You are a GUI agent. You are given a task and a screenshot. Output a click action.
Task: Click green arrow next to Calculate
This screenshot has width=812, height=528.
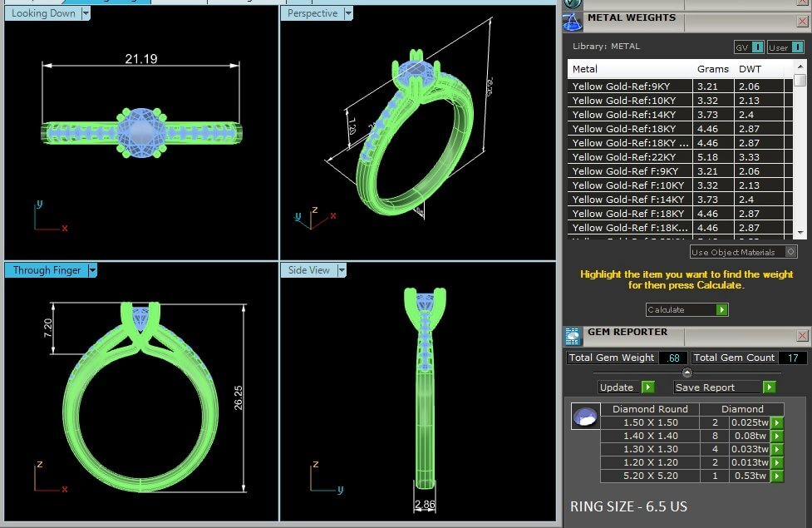[x=721, y=310]
